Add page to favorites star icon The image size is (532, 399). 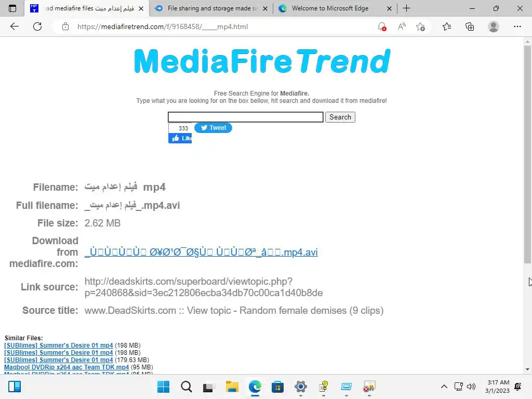pos(420,26)
